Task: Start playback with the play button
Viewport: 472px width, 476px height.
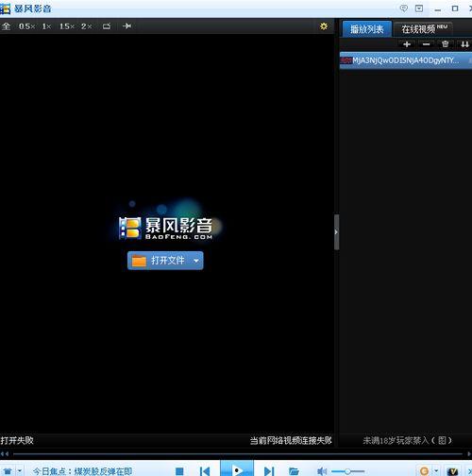Action: [237, 469]
